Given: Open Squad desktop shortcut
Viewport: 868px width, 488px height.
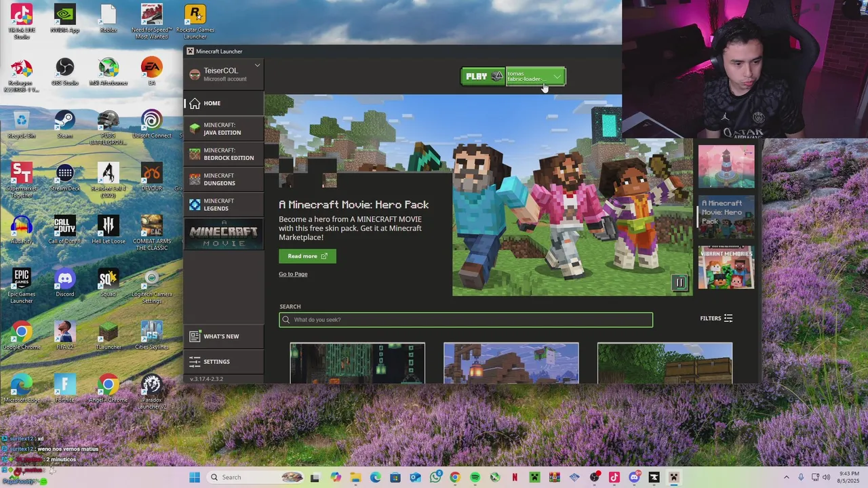Looking at the screenshot, I should click(x=108, y=283).
